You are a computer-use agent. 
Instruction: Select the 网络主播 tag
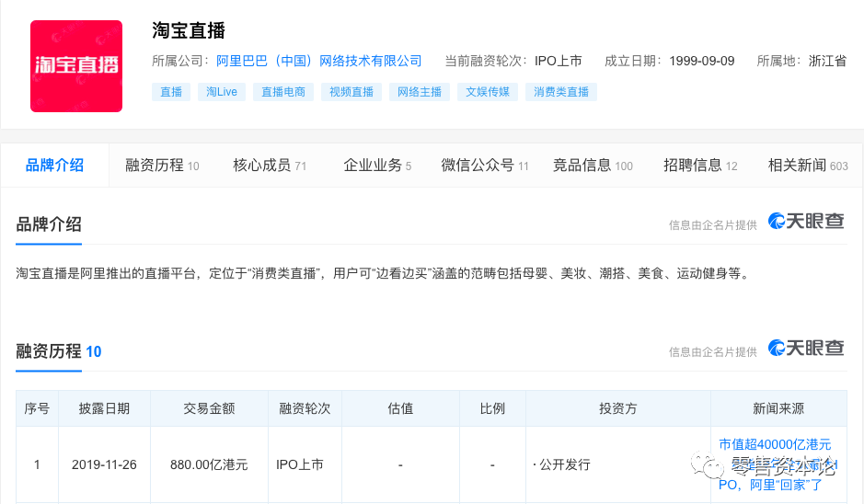pos(420,92)
